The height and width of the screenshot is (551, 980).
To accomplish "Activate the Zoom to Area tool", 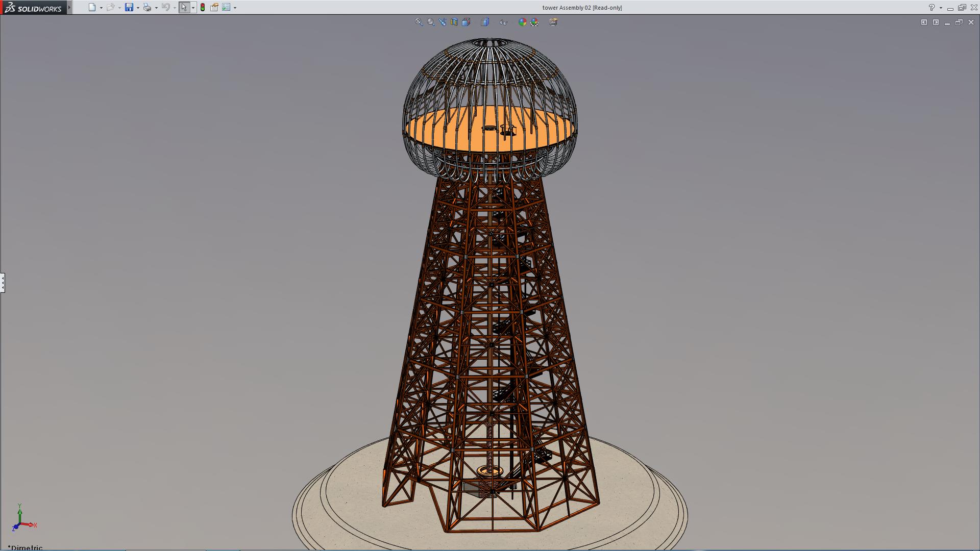I will pyautogui.click(x=431, y=22).
